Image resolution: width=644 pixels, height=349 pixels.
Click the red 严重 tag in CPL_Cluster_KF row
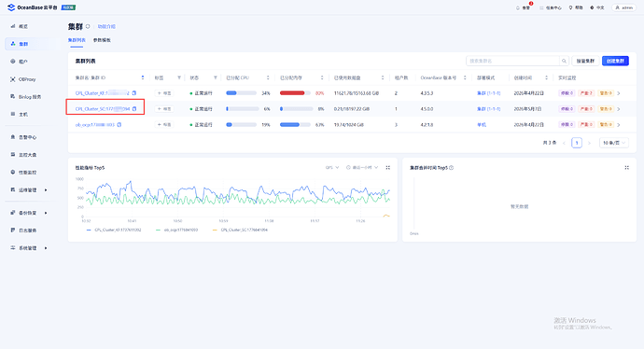pos(586,93)
